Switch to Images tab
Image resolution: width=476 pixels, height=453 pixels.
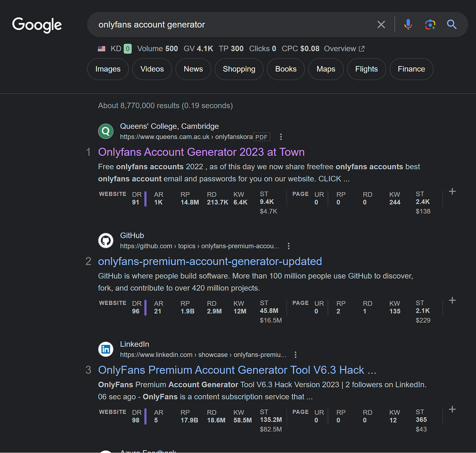tap(108, 69)
